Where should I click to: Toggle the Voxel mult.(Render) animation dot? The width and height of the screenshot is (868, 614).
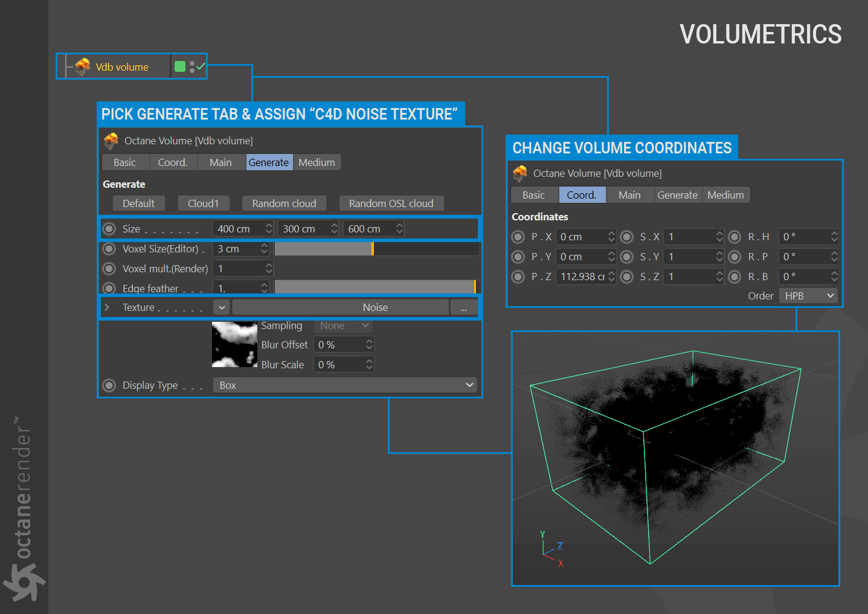pyautogui.click(x=109, y=269)
